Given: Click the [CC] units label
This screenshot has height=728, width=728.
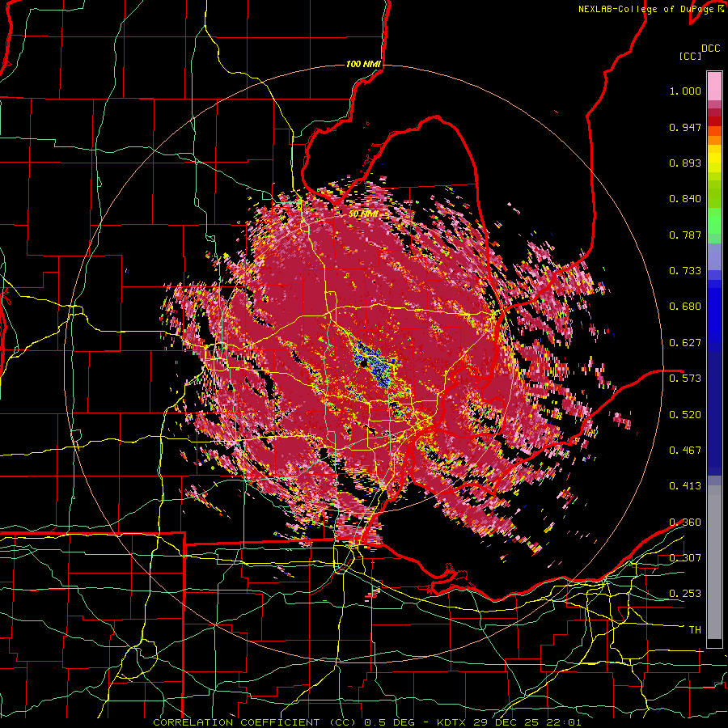Looking at the screenshot, I should click(x=691, y=56).
